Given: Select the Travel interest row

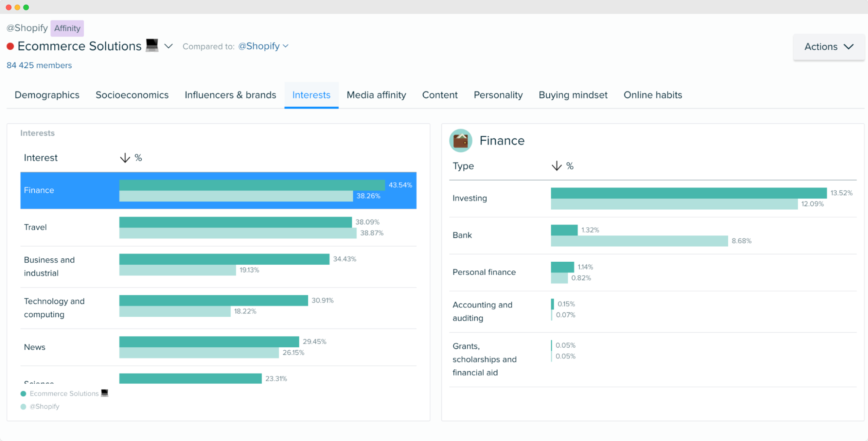Looking at the screenshot, I should (218, 227).
